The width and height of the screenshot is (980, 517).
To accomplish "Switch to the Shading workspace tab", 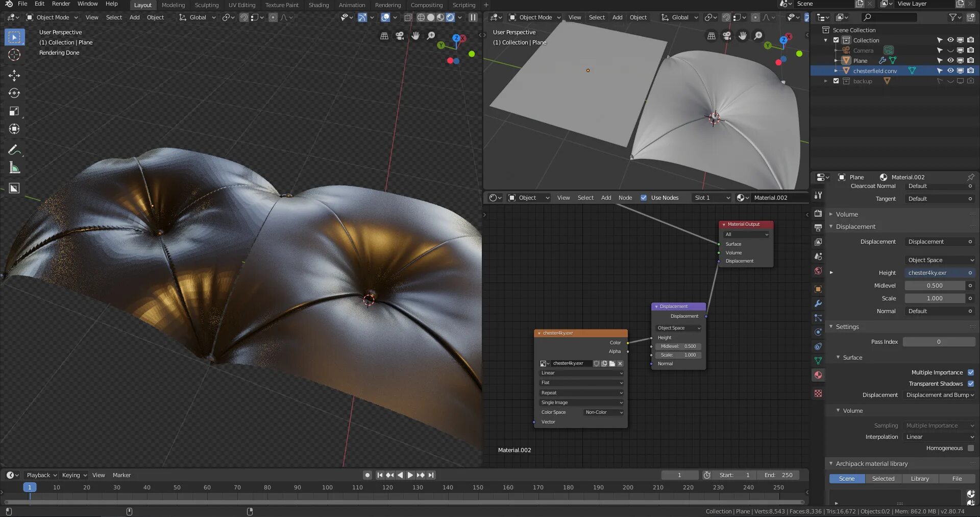I will point(318,5).
